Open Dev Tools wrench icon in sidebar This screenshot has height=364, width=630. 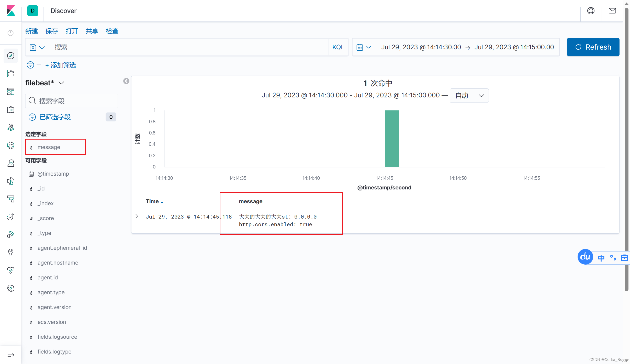click(x=10, y=253)
